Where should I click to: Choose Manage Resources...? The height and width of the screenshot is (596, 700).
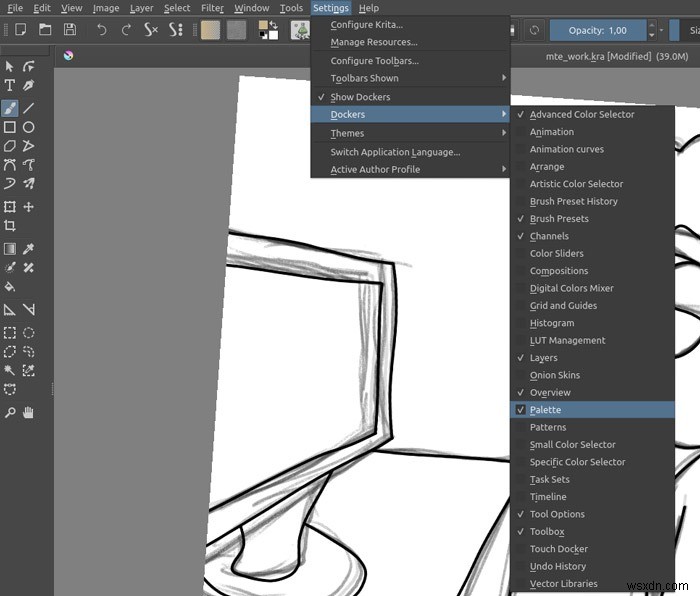point(410,42)
